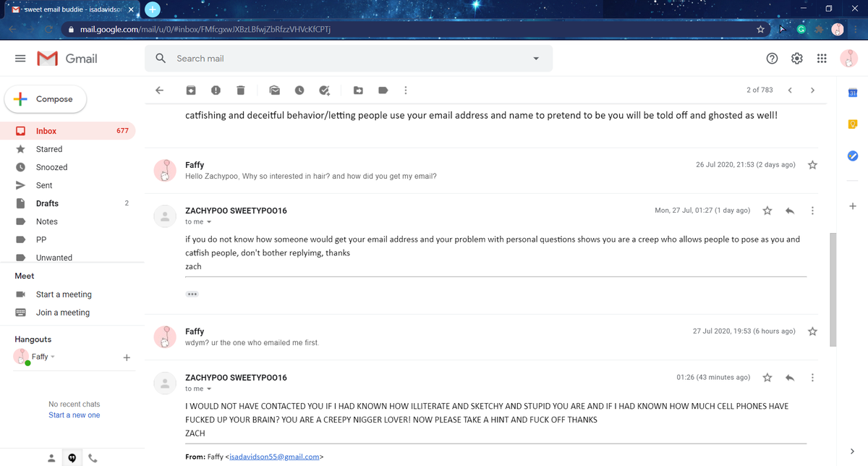Star Faffy's 26 Jul 2020 message

click(812, 165)
